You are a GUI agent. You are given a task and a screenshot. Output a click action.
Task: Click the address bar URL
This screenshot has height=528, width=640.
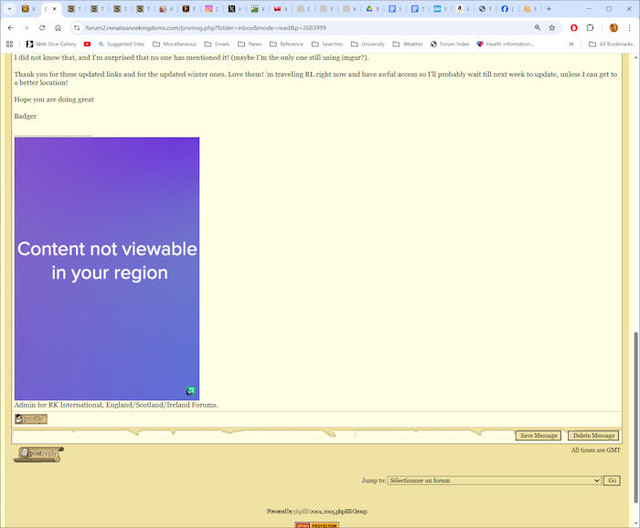point(206,28)
